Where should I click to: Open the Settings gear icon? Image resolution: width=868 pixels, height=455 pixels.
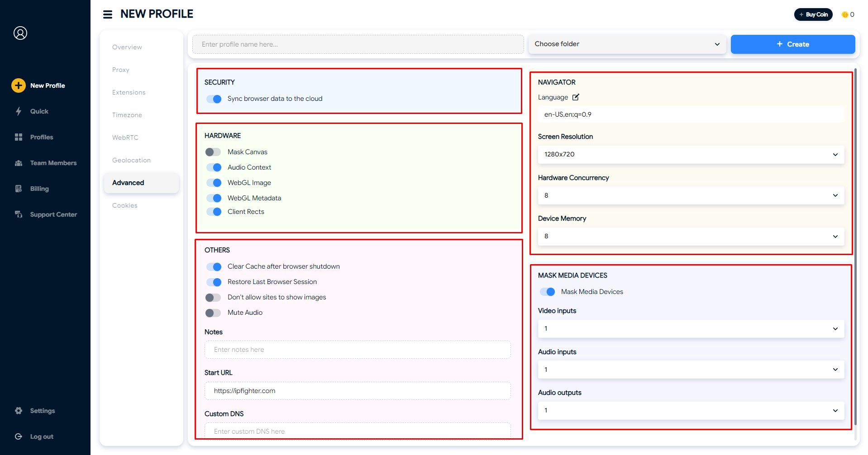coord(19,411)
